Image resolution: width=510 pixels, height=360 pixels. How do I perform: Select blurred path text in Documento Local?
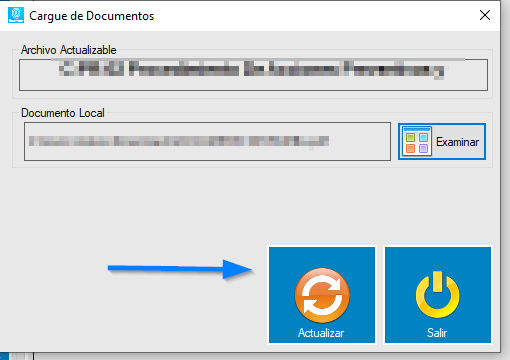(179, 141)
